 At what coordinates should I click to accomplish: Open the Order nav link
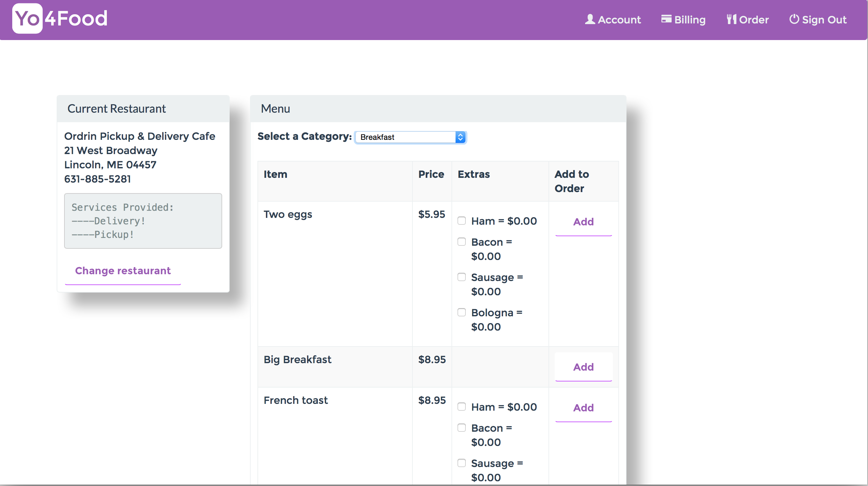[x=753, y=20]
